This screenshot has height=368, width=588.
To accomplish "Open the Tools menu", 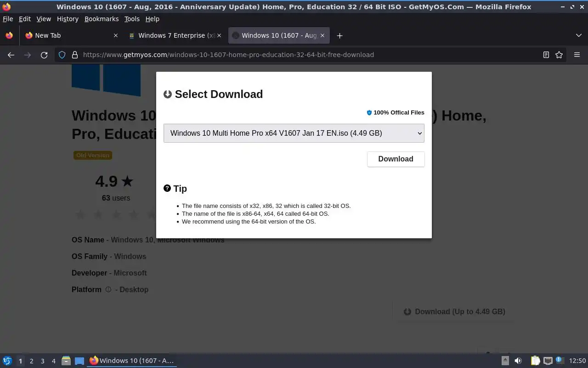I will pos(132,19).
